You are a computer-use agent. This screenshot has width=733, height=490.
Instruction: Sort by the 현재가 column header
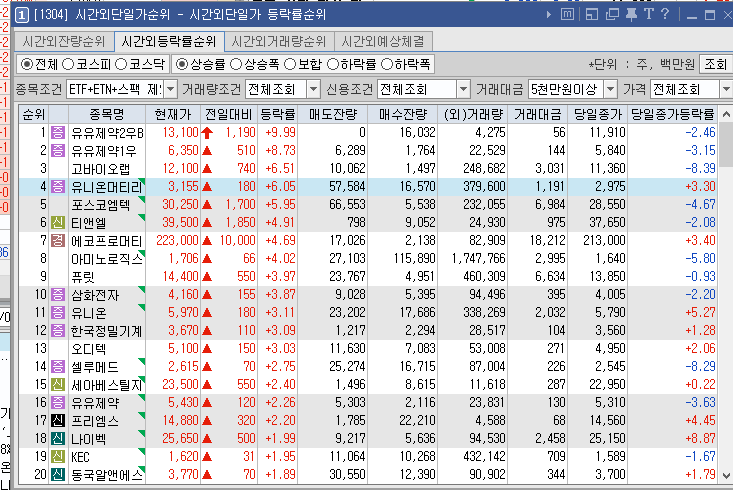(173, 114)
